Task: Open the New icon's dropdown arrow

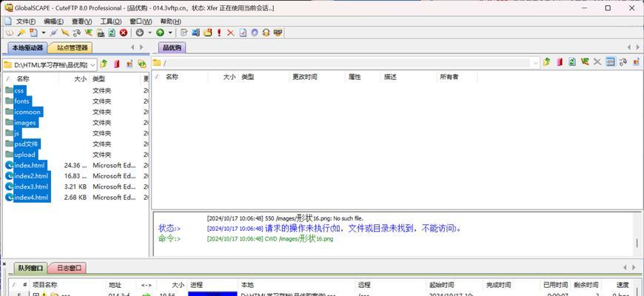Action: click(44, 33)
